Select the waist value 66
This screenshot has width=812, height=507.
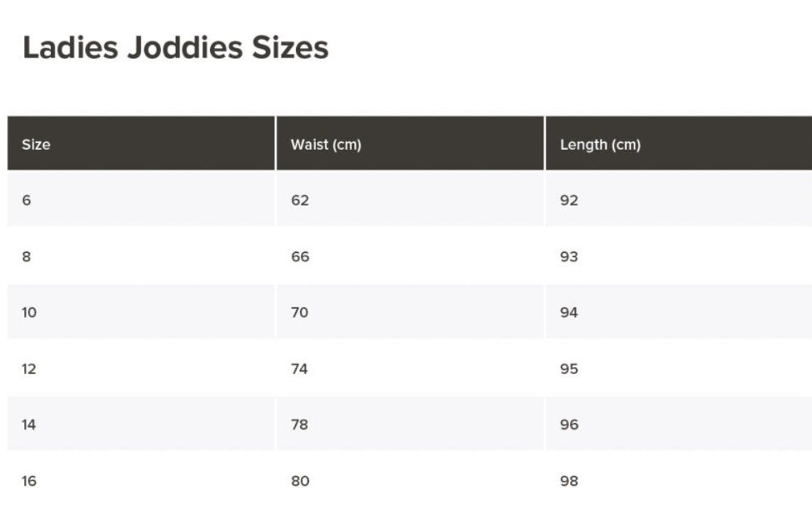click(300, 256)
